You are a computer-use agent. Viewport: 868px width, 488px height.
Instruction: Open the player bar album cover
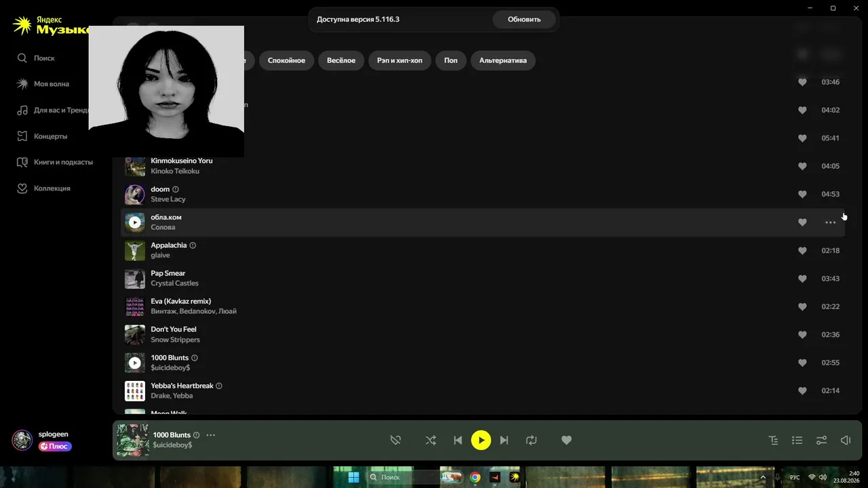(x=133, y=441)
